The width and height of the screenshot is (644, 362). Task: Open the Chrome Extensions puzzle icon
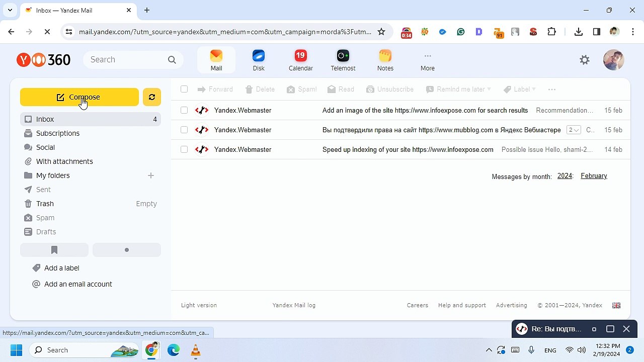552,32
